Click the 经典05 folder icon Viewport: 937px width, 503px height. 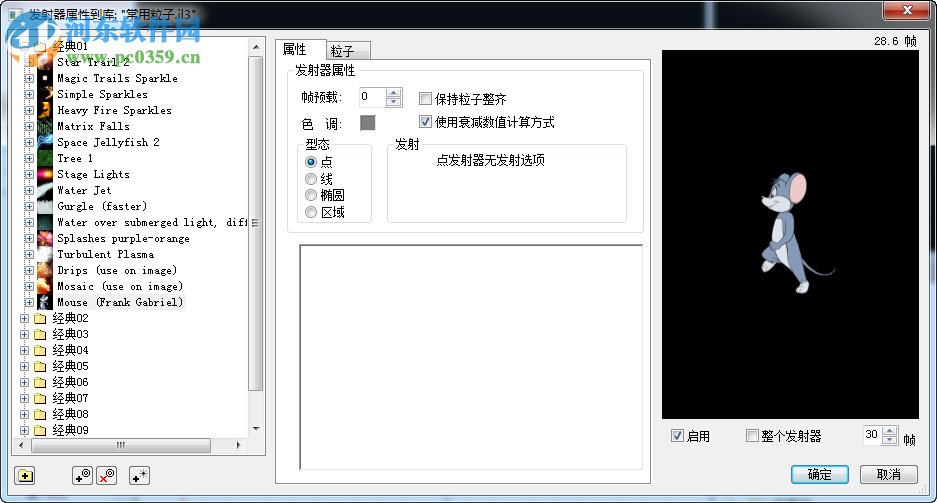(40, 366)
